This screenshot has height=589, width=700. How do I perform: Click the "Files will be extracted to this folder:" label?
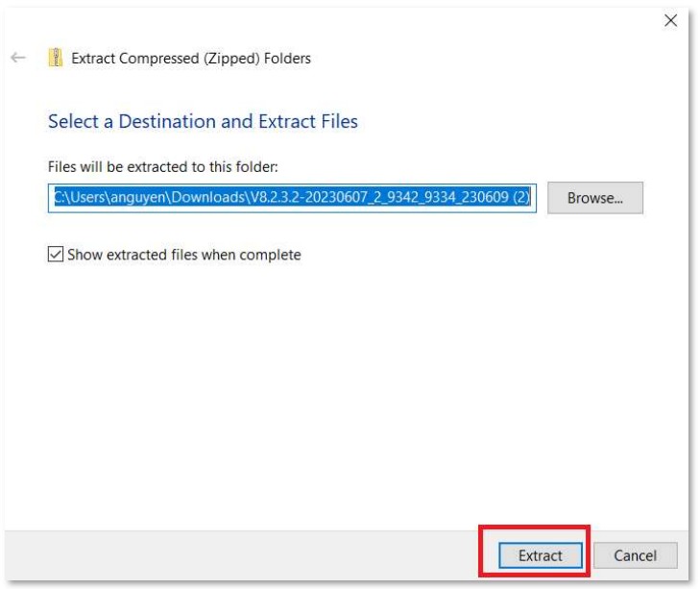click(x=162, y=166)
